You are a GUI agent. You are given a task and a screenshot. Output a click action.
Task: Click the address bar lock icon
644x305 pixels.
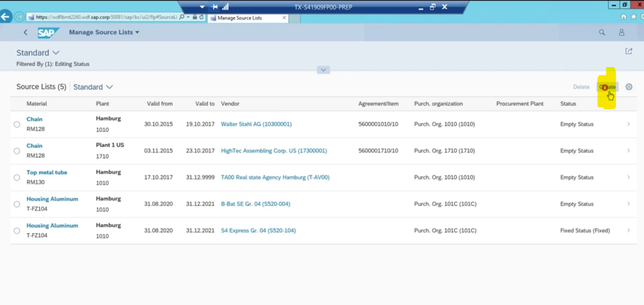(195, 17)
